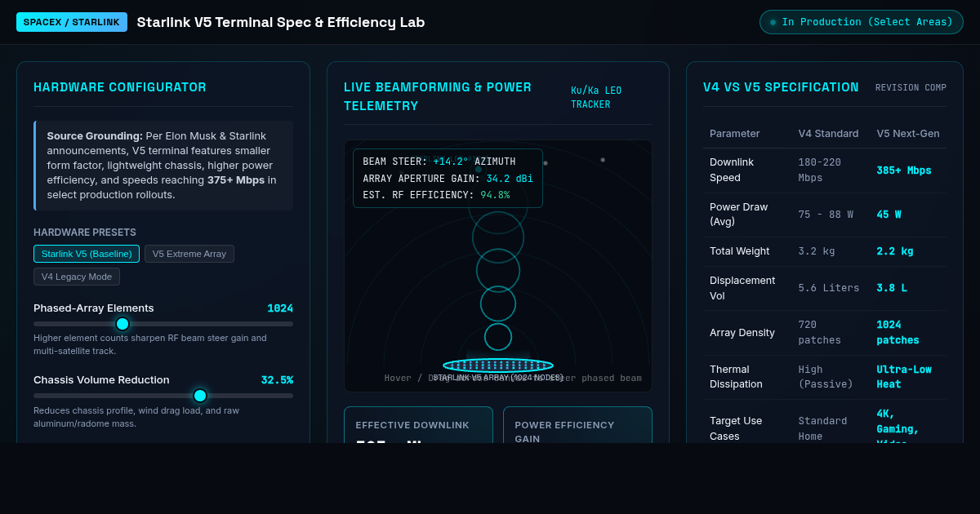The height and width of the screenshot is (514, 980).
Task: Click the 1024 elements value readout
Action: pos(280,308)
